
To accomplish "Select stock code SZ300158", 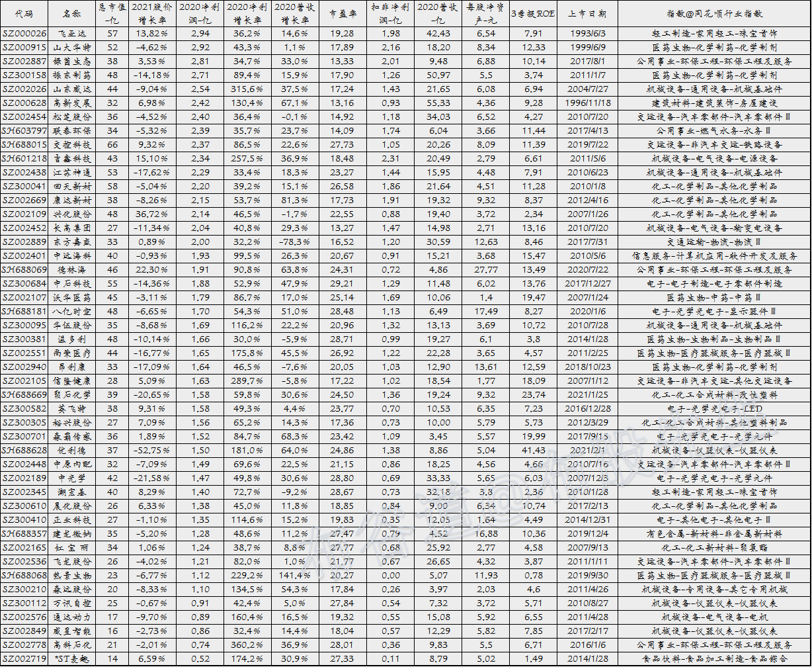I will pyautogui.click(x=24, y=75).
